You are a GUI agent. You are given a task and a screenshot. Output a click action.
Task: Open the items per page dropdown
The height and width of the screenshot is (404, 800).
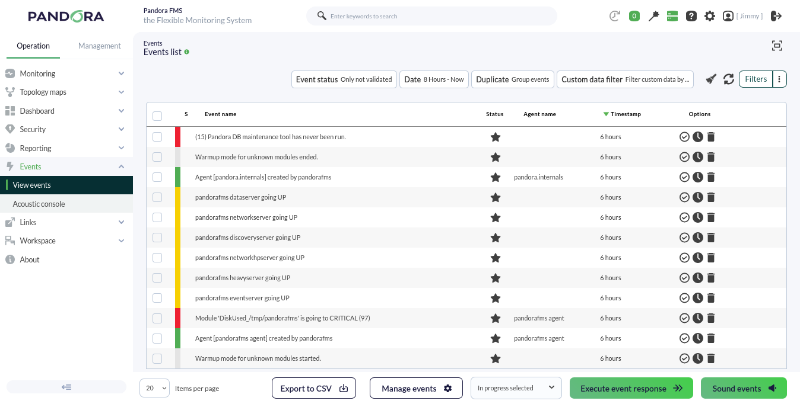coord(154,388)
